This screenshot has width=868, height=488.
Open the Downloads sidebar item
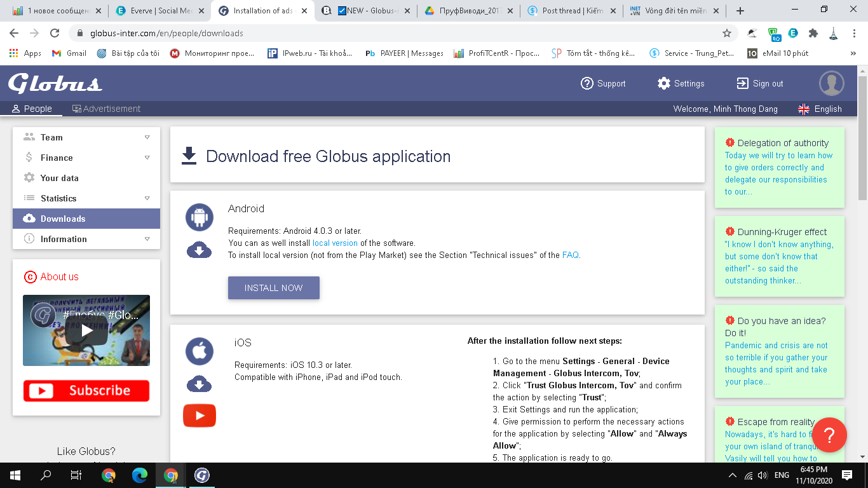(86, 219)
